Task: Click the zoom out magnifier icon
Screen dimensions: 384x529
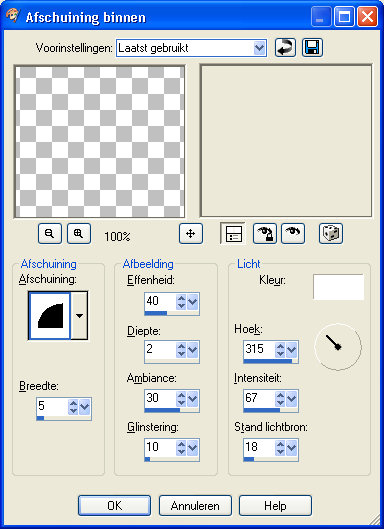Action: [50, 233]
